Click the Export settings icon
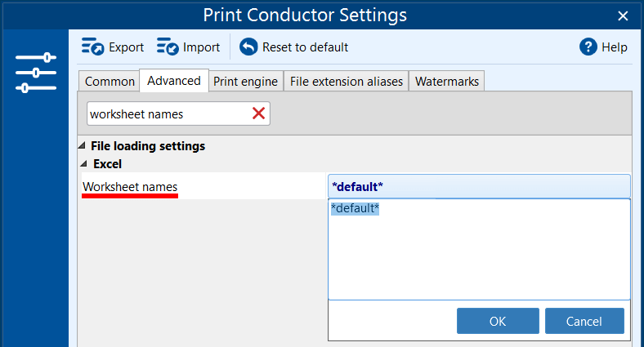This screenshot has height=347, width=644. 92,47
